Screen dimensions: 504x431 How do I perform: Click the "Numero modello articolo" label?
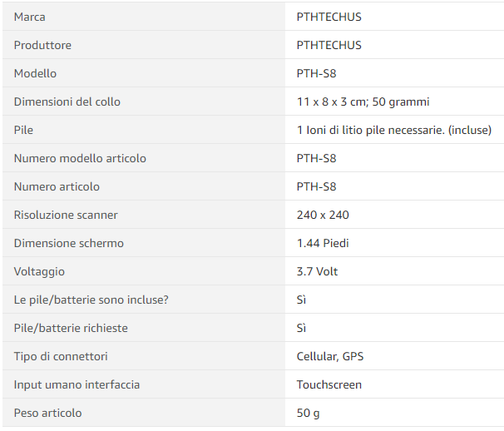click(x=80, y=158)
